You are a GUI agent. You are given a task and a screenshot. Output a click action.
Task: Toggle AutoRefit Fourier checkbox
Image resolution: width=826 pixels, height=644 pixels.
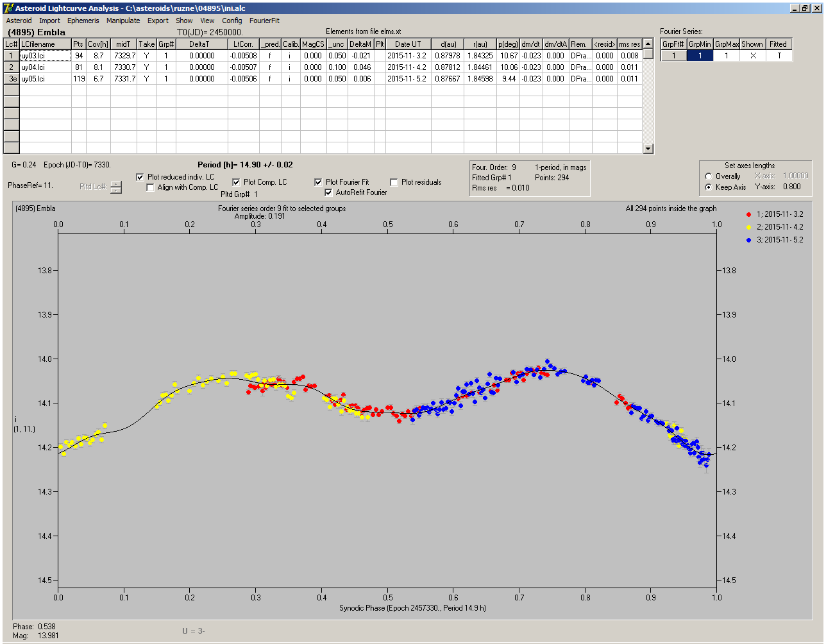pyautogui.click(x=328, y=192)
